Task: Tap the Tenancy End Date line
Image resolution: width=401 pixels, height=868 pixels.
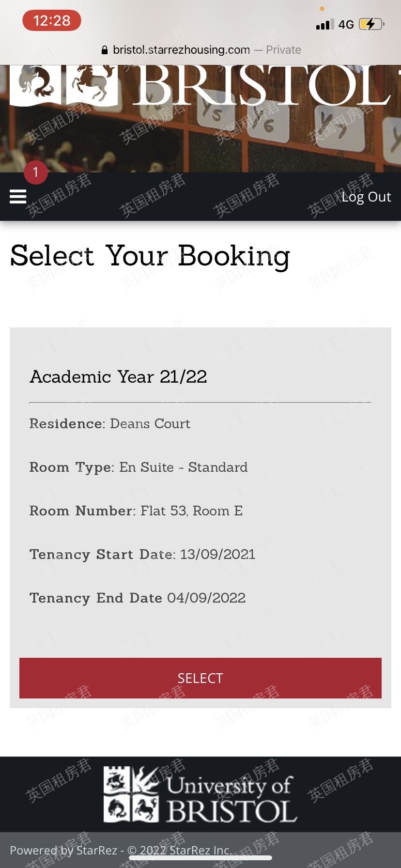Action: tap(138, 598)
